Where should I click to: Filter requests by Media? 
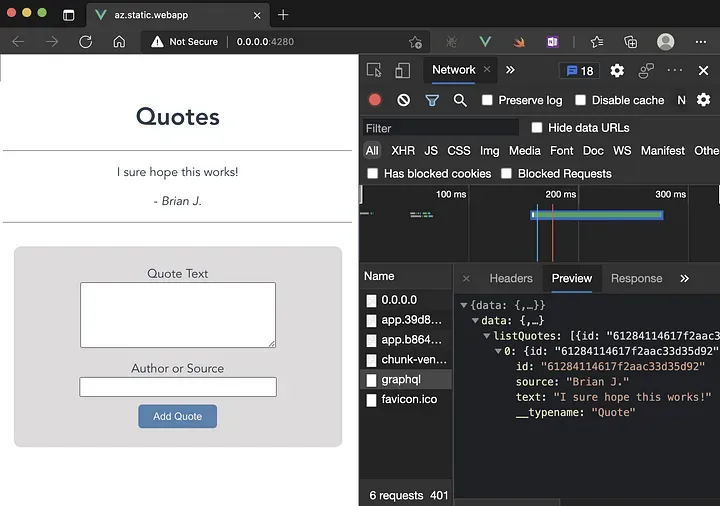point(525,151)
